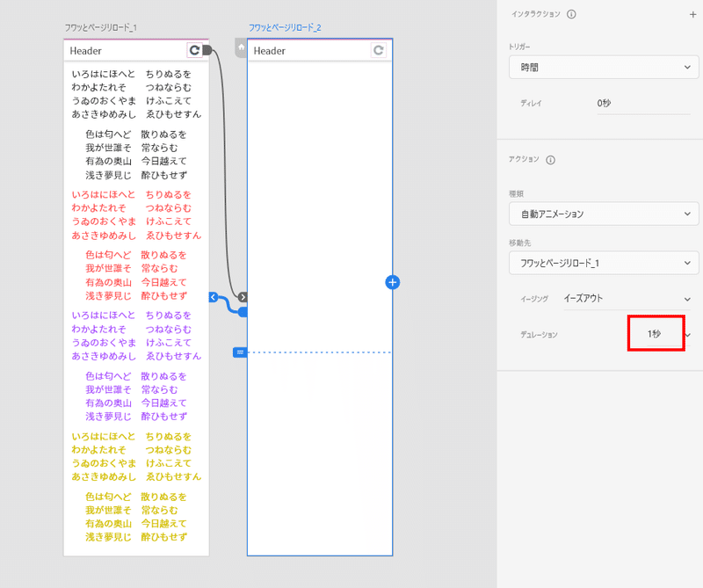Open the イージング dropdown showing イーズアウト
This screenshot has height=588, width=703.
[627, 299]
